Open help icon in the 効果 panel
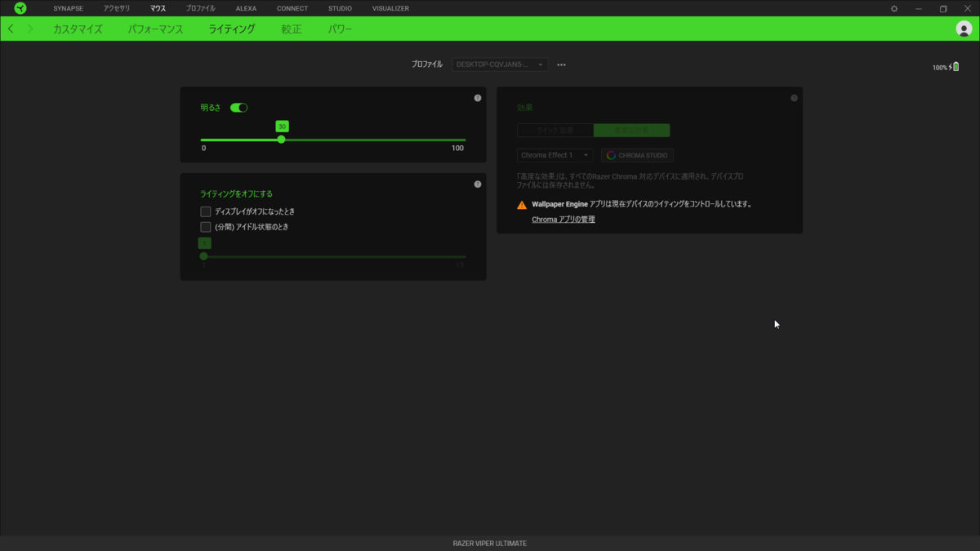Viewport: 980px width, 551px height. coord(794,98)
